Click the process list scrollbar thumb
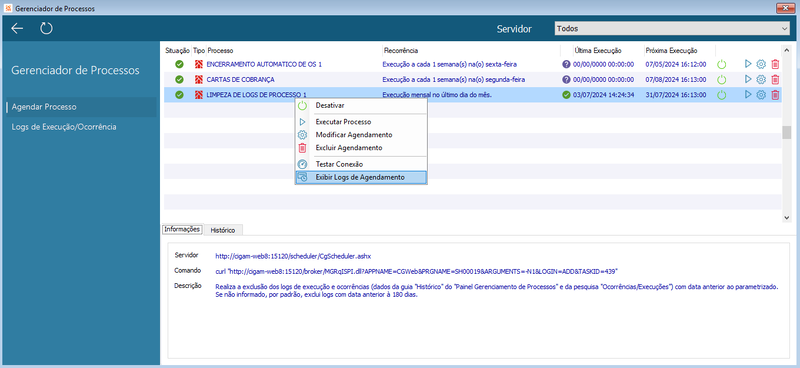This screenshot has height=368, width=800. [786, 132]
